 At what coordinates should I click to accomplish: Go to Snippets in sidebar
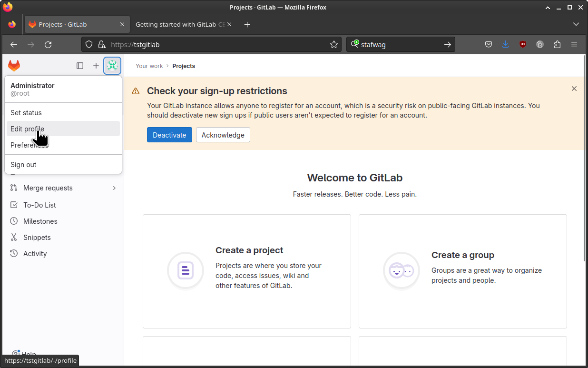pos(37,238)
